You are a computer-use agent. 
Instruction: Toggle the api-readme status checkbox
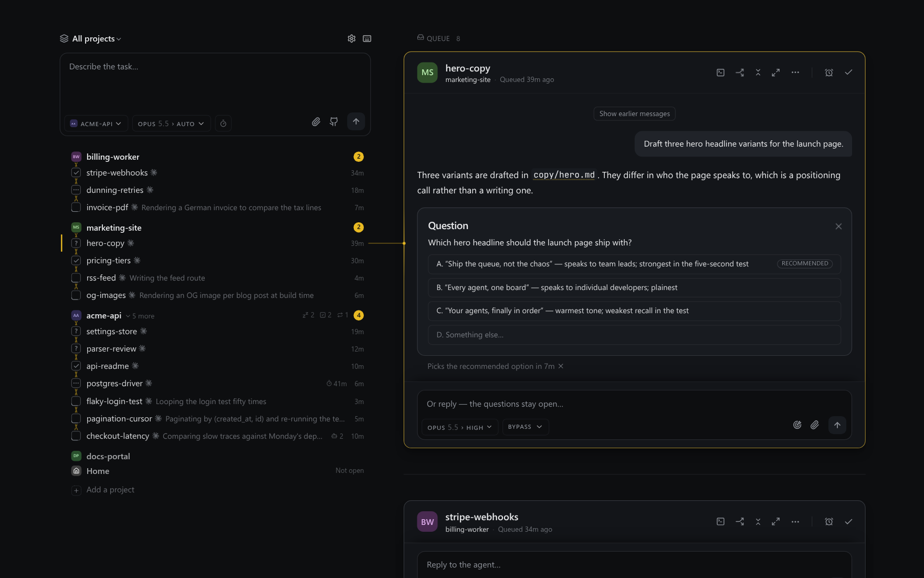click(76, 366)
